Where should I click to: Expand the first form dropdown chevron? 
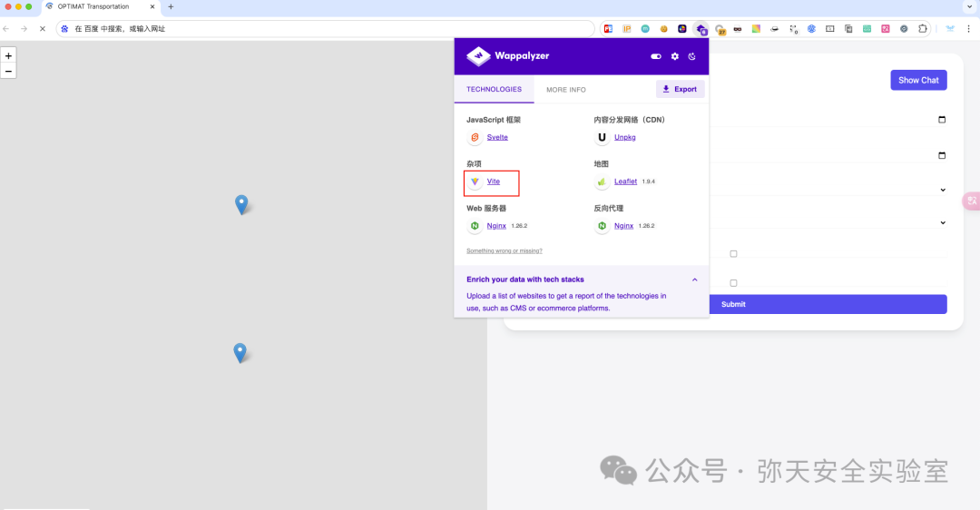943,190
